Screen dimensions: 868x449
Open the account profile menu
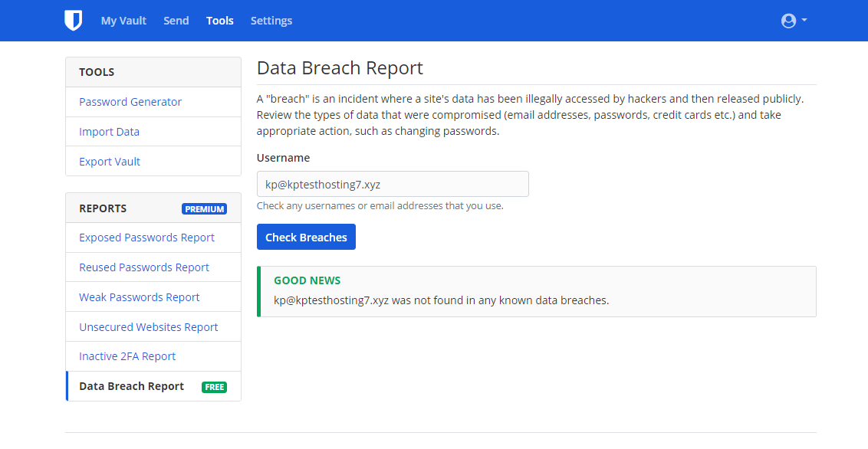tap(793, 21)
